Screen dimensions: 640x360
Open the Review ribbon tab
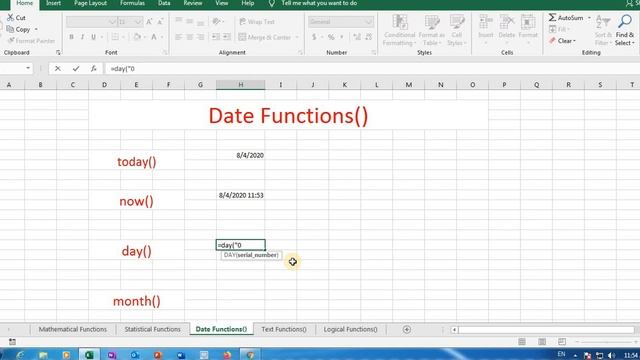point(193,3)
